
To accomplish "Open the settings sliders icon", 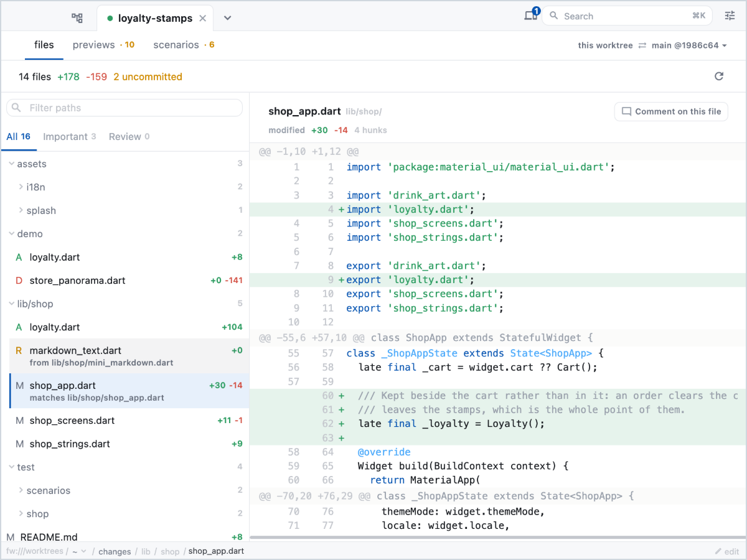I will click(730, 16).
